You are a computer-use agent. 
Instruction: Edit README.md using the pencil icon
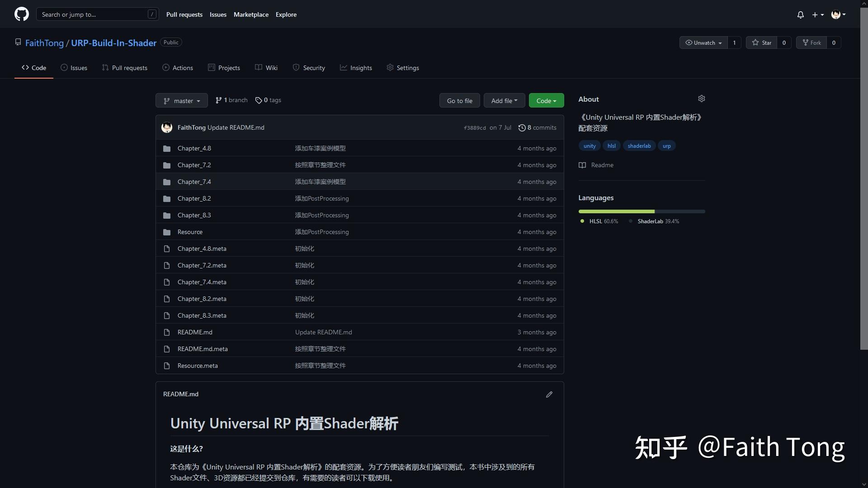coord(549,394)
